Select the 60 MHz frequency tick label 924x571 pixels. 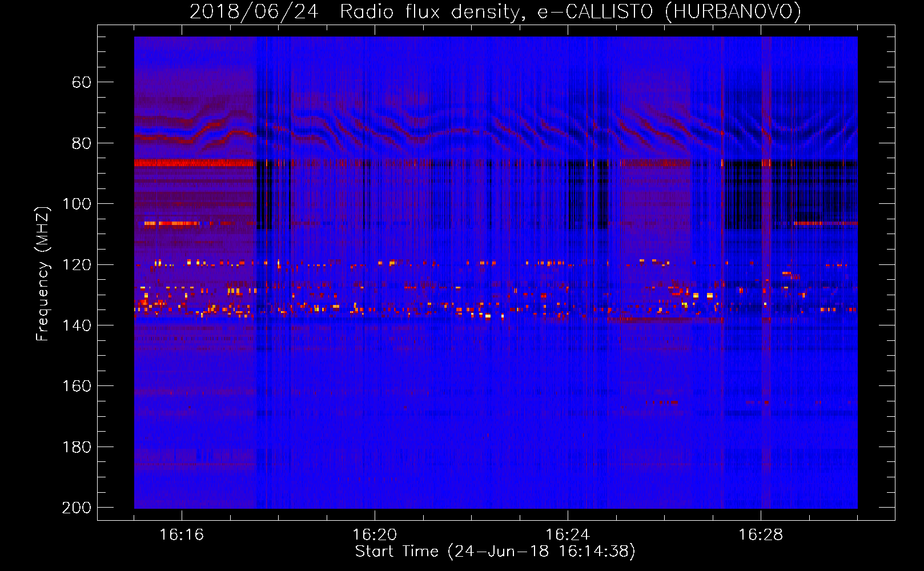tap(81, 82)
